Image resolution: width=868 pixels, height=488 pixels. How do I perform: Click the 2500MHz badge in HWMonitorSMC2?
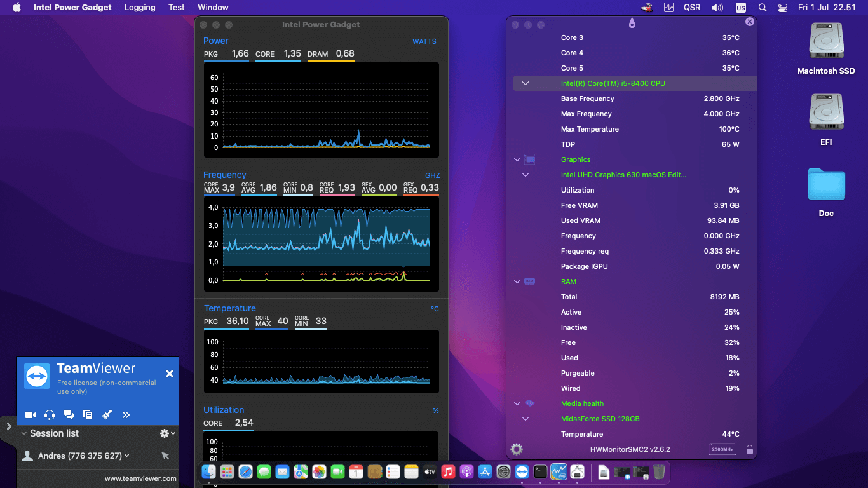[722, 449]
